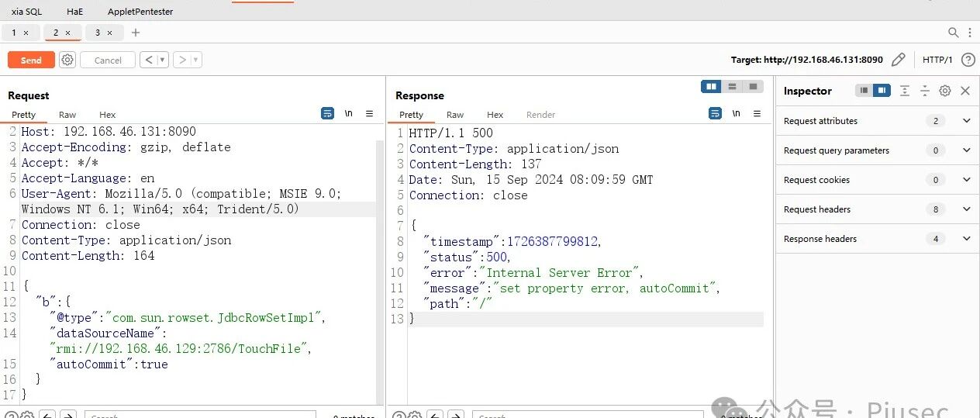The image size is (980, 418).
Task: Focus the response search field
Action: click(588, 415)
